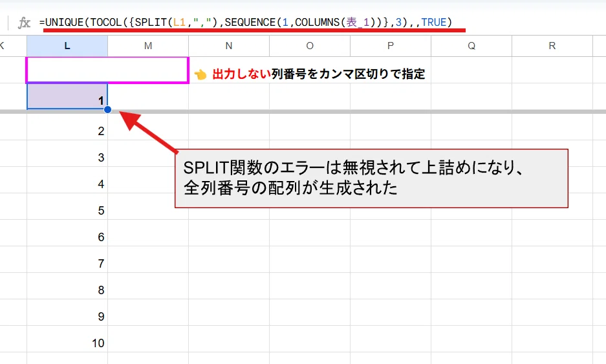Click the blue fill handle of the selected cell
Screen dimensions: 606x364
108,110
